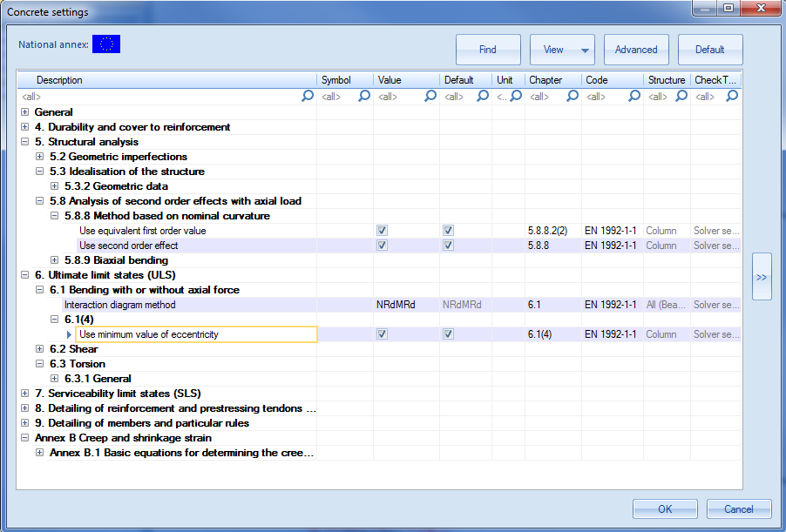Viewport: 786px width, 532px height.
Task: Click the search icon in Description filter
Action: 308,97
